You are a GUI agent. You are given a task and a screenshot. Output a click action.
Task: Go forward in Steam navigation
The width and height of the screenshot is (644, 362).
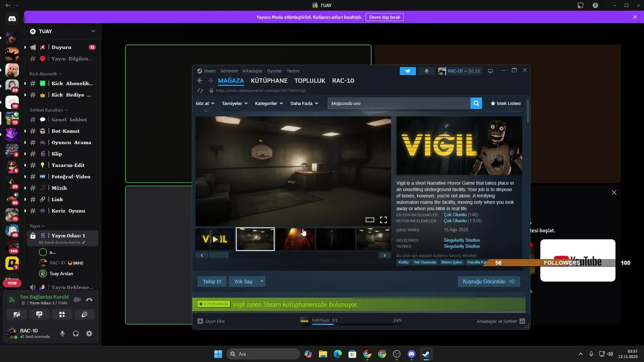click(211, 80)
